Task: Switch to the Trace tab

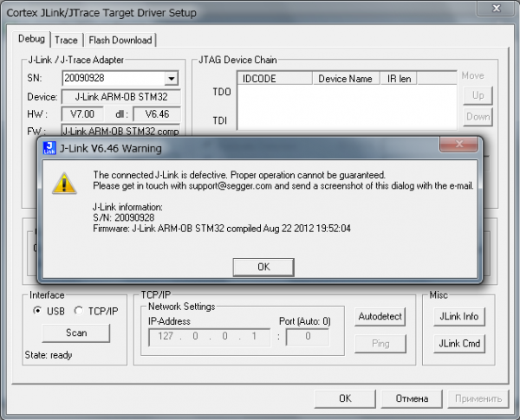Action: pos(66,40)
